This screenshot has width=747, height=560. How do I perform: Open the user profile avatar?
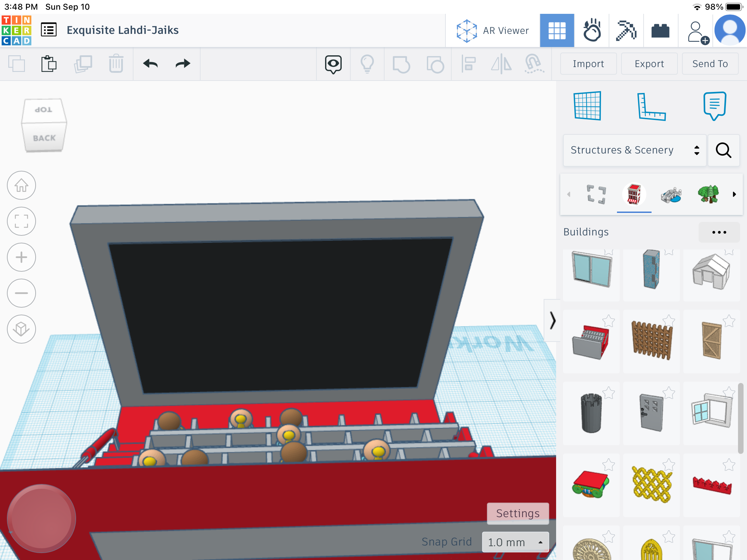[x=730, y=30]
